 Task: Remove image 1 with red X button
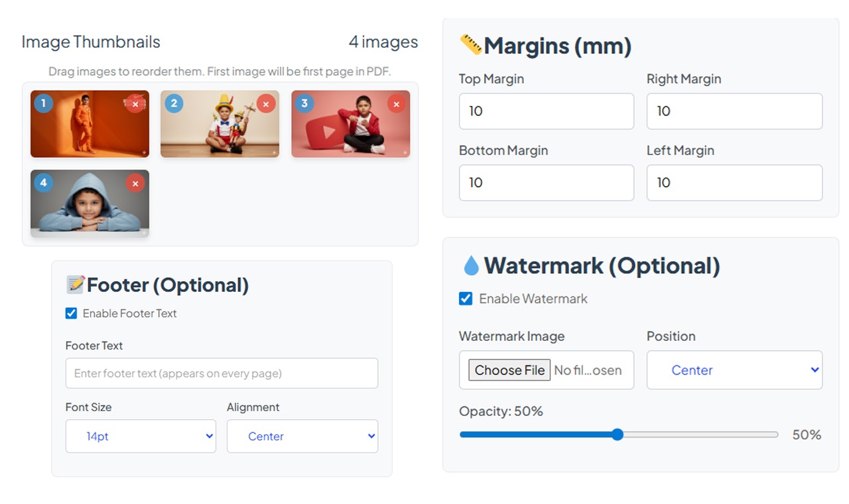tap(135, 104)
